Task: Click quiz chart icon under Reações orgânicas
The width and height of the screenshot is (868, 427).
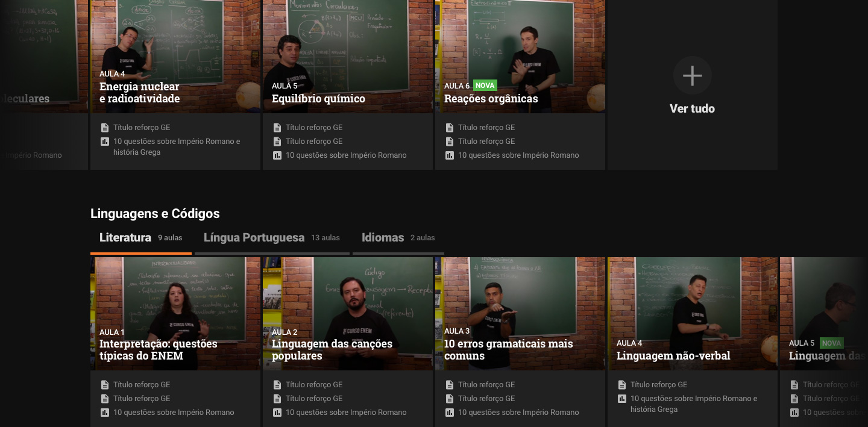Action: coord(450,155)
